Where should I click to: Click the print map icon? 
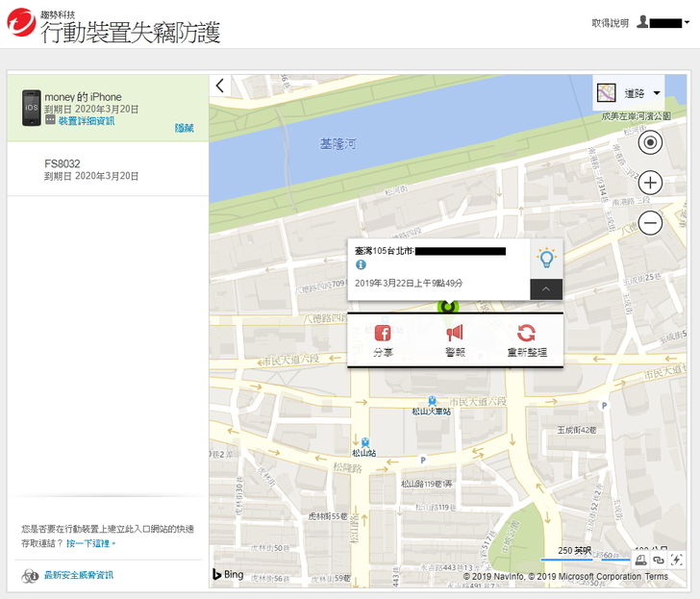pyautogui.click(x=640, y=560)
